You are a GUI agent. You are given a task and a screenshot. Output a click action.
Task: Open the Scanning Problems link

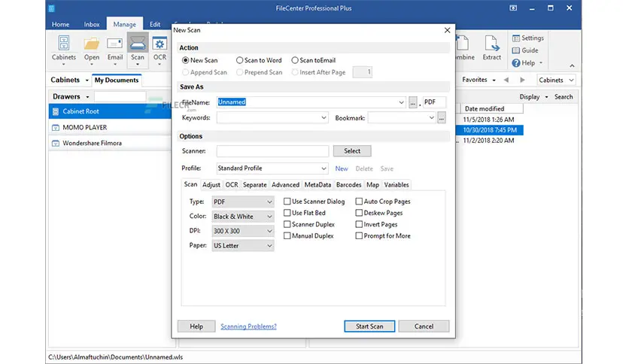click(x=248, y=326)
